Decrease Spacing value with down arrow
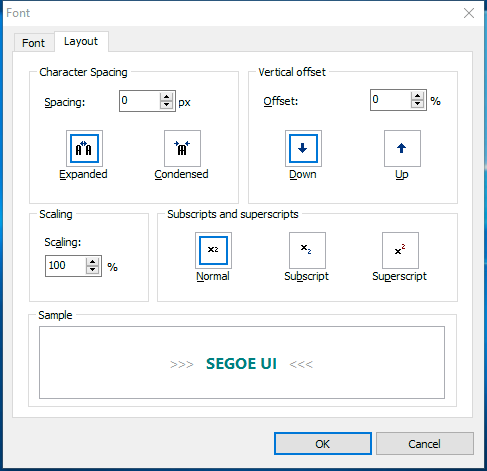487x471 pixels. [166, 105]
